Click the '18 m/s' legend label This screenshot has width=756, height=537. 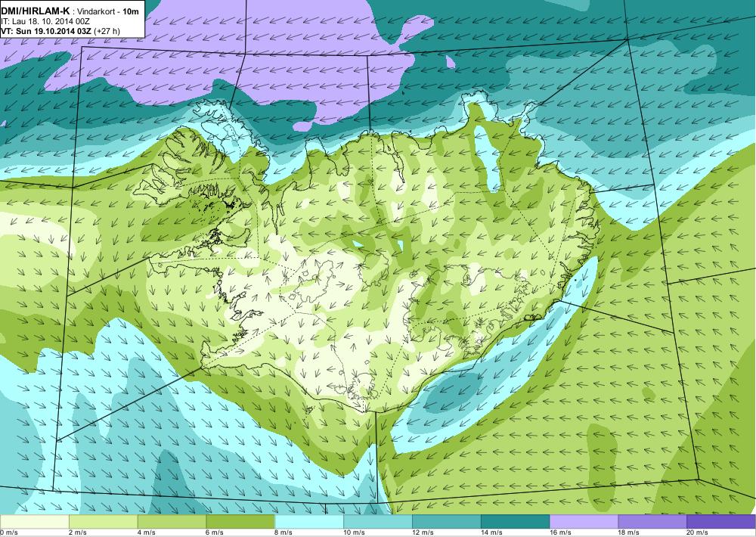[629, 532]
